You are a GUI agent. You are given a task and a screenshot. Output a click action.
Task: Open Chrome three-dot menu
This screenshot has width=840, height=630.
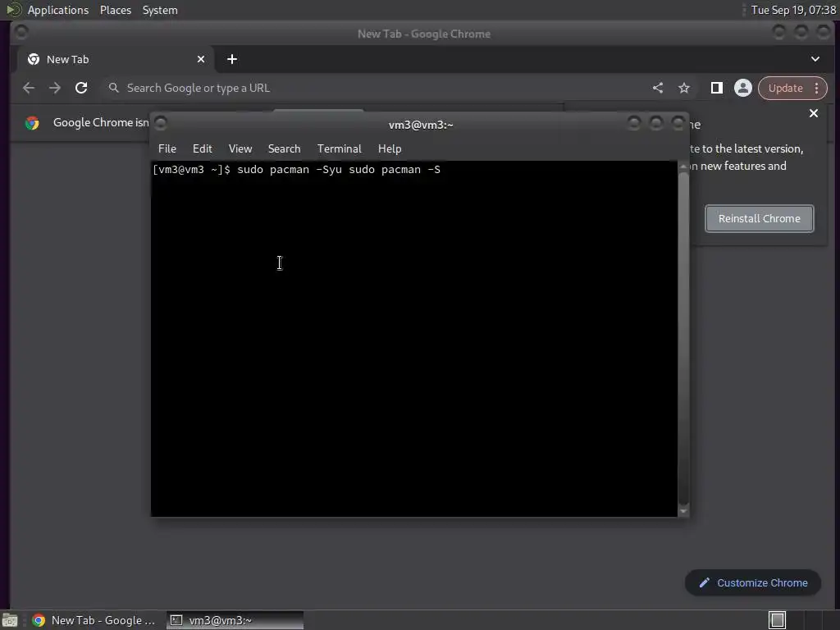coord(816,88)
